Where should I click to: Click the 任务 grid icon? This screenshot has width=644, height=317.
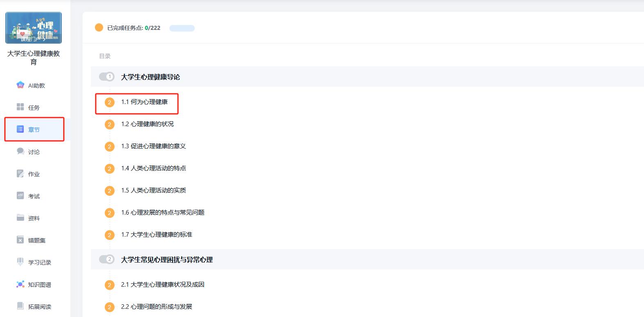click(x=20, y=107)
